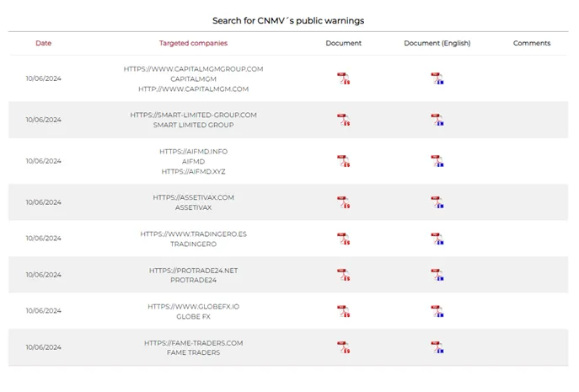
Task: Open English PDF for GLOBE FX warning
Action: point(437,311)
